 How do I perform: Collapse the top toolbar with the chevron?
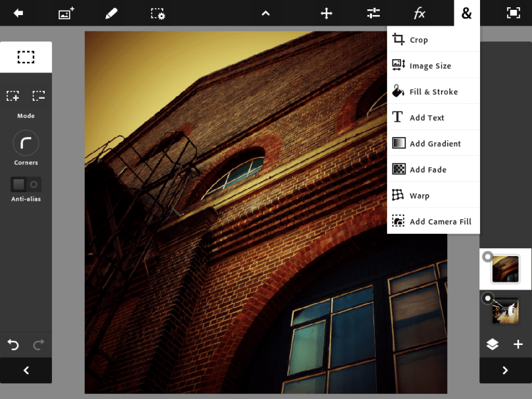[x=265, y=13]
